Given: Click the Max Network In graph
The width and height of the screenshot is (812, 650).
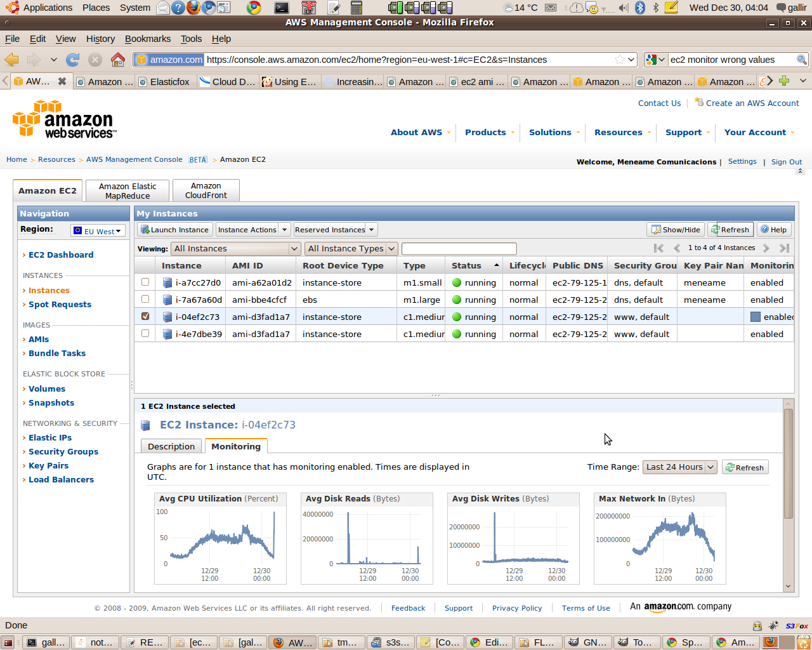Looking at the screenshot, I should pos(660,538).
